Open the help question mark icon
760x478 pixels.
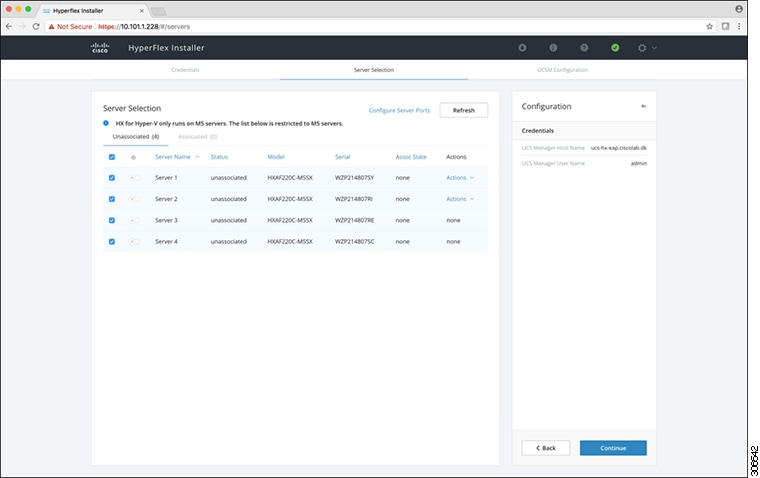584,47
